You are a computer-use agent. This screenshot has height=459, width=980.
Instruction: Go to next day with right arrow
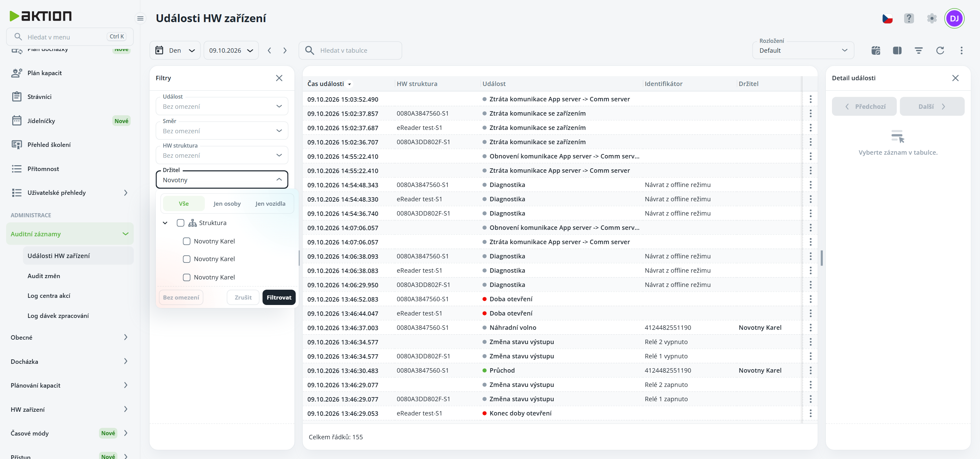coord(285,51)
